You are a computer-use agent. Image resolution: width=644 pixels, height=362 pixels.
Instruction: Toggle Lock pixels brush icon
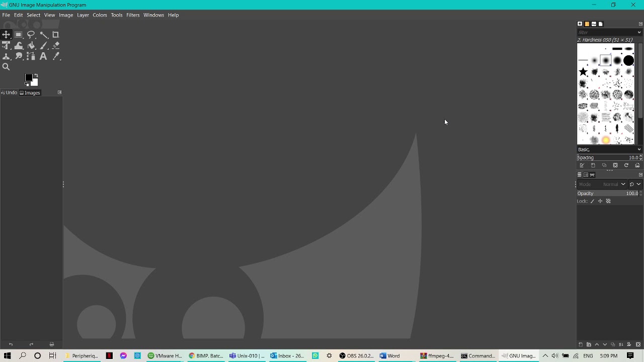[x=592, y=201]
